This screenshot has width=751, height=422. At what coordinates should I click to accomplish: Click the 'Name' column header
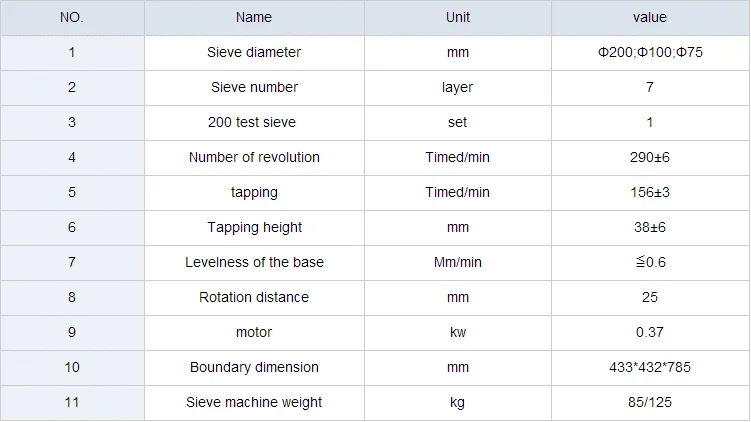click(254, 17)
